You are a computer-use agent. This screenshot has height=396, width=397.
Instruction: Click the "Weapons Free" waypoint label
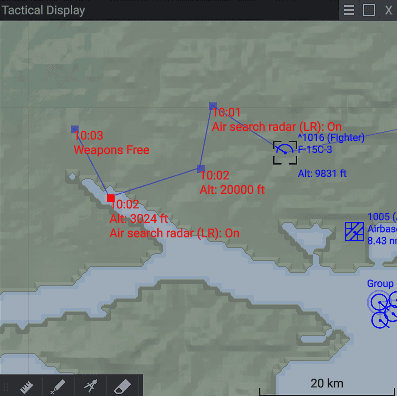pos(111,150)
